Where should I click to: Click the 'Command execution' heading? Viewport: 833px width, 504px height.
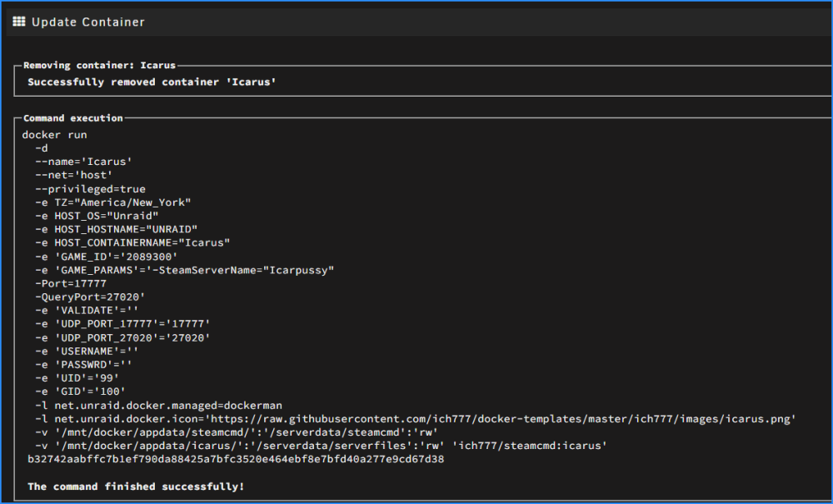coord(73,118)
